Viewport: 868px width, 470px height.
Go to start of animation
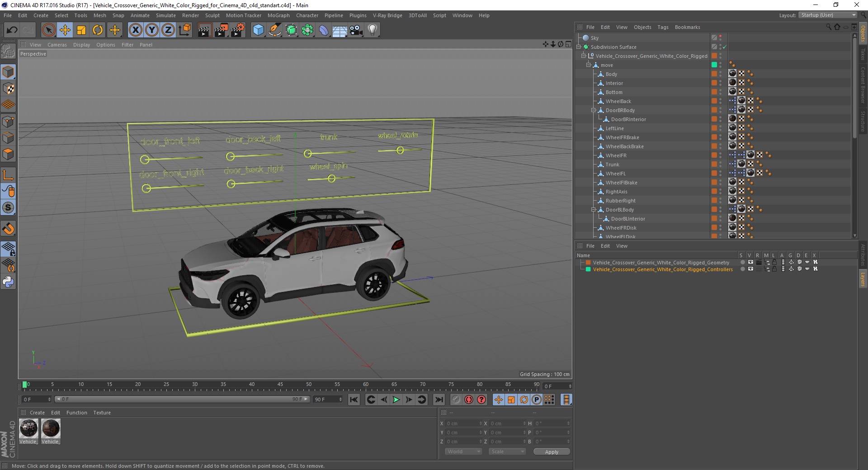coord(354,399)
